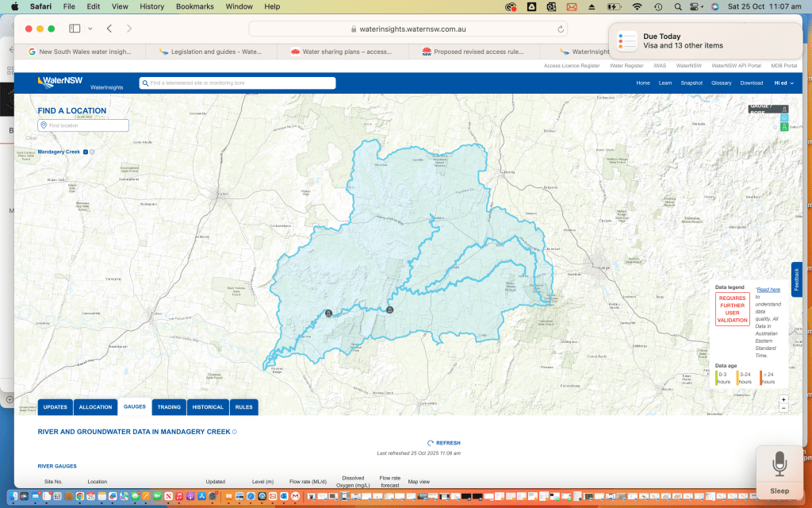Click the Find location input field
The height and width of the screenshot is (508, 812).
pyautogui.click(x=86, y=125)
